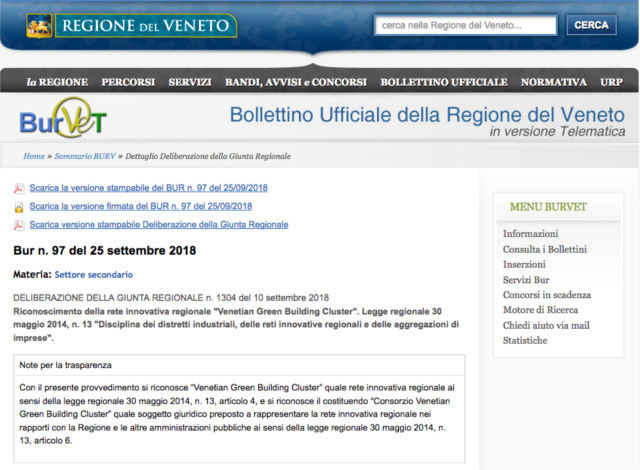Open the 'Settore secondario' materia link

coord(93,275)
